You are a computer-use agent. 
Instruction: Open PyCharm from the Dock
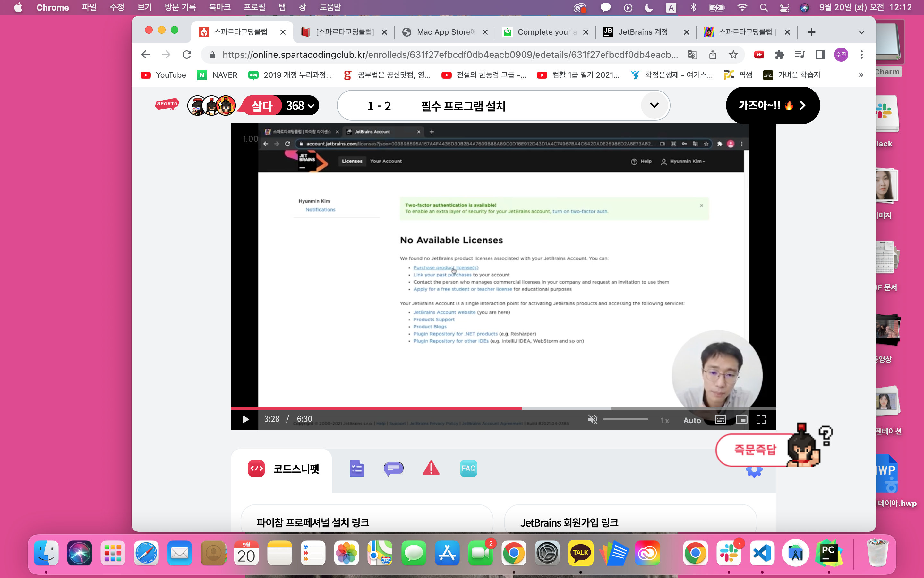(828, 553)
